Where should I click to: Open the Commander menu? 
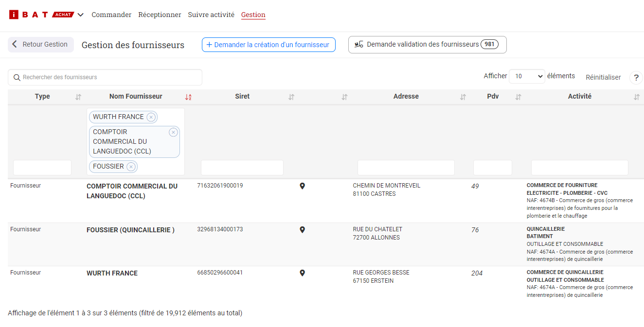pyautogui.click(x=111, y=15)
